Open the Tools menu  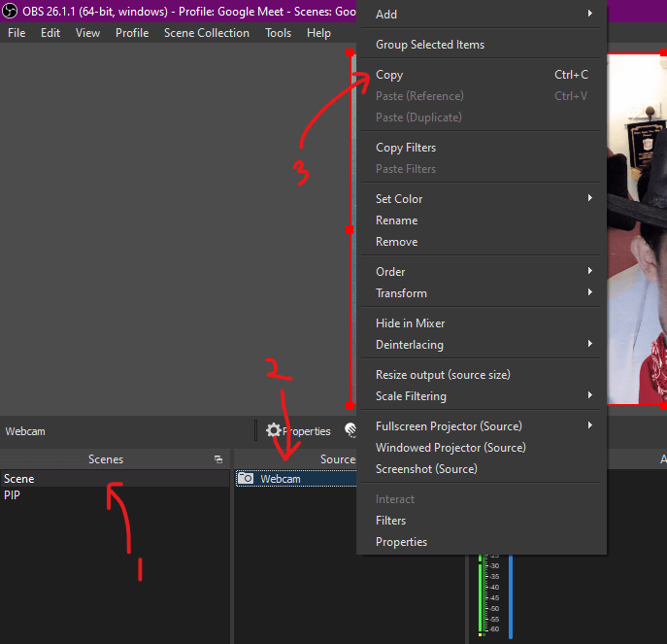279,33
